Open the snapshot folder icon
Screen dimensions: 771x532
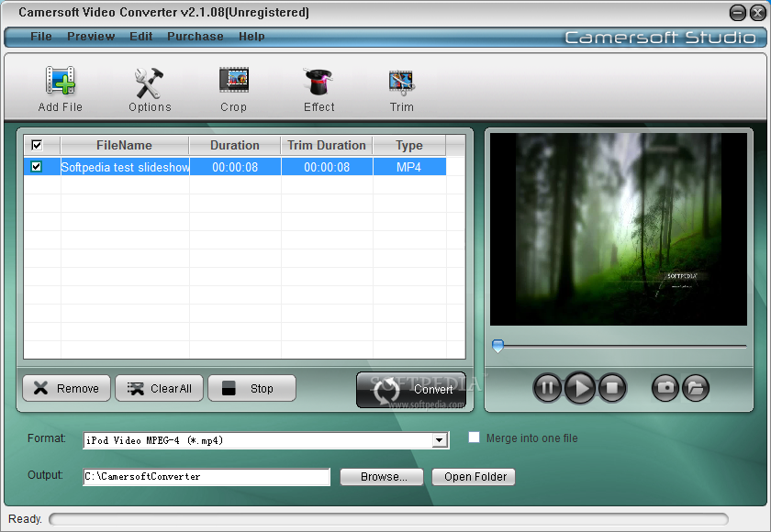tap(696, 388)
